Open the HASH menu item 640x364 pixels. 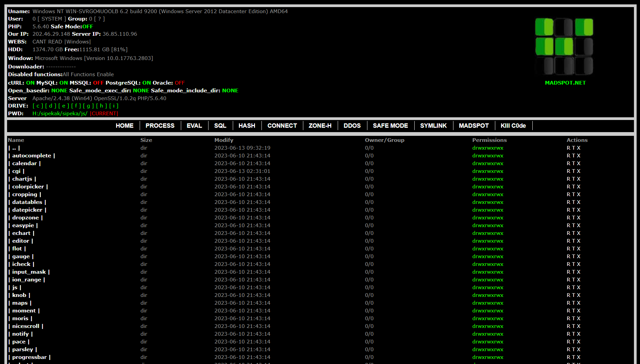point(247,126)
